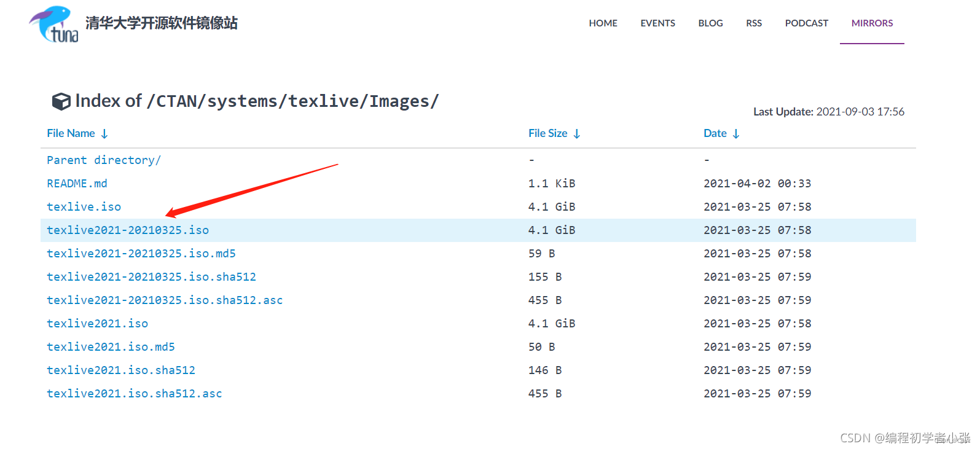The image size is (980, 449).
Task: Click the sort arrow next to Date
Action: tap(736, 134)
